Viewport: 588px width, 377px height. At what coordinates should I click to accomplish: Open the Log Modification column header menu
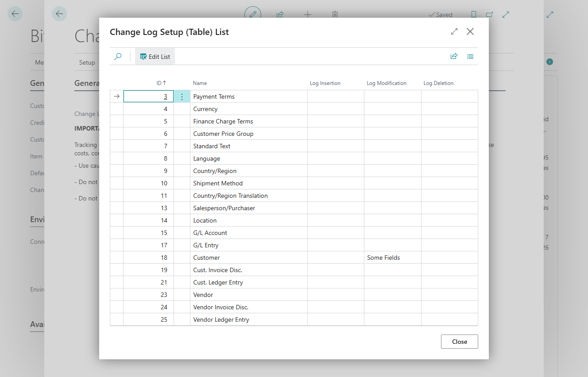(387, 83)
